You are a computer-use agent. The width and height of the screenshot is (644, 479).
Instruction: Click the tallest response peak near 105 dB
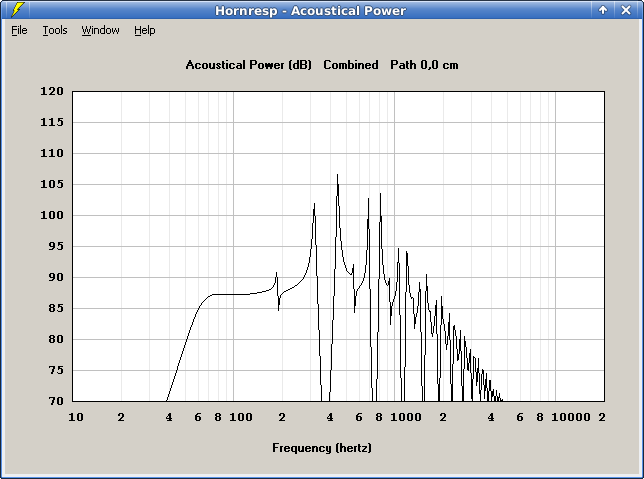coord(338,176)
